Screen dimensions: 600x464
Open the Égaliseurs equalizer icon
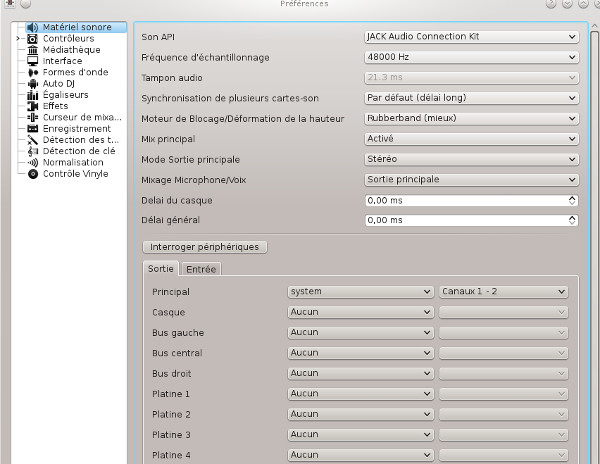[33, 95]
